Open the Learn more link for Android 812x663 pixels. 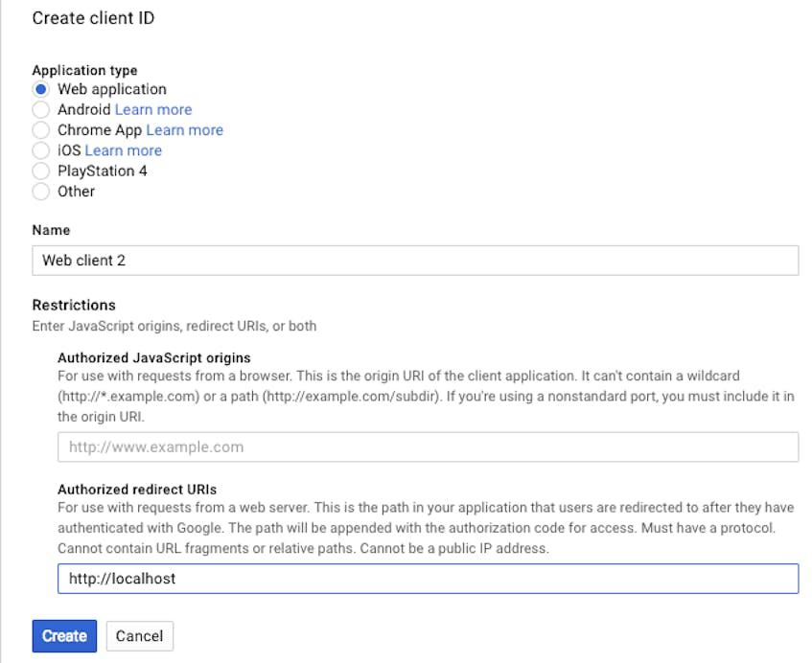(x=152, y=109)
